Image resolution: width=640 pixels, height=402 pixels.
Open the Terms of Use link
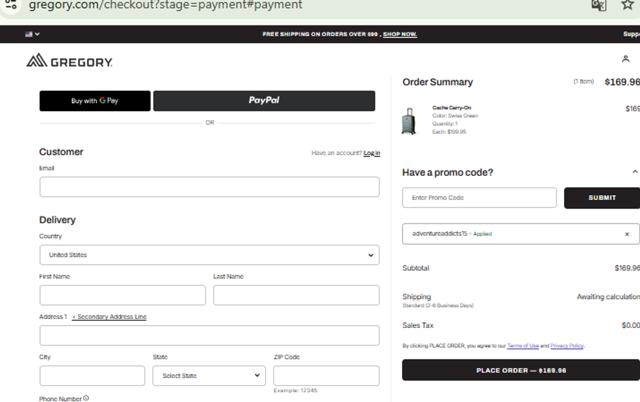point(523,346)
